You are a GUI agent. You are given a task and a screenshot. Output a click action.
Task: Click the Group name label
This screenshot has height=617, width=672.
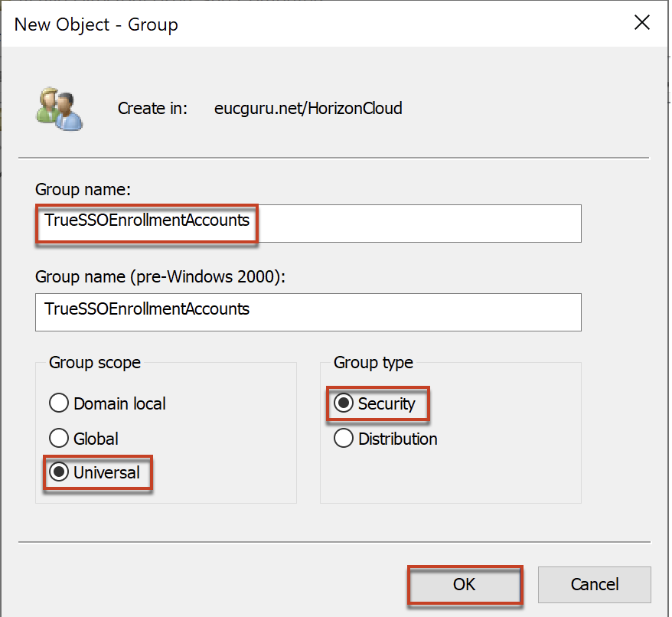click(x=83, y=190)
